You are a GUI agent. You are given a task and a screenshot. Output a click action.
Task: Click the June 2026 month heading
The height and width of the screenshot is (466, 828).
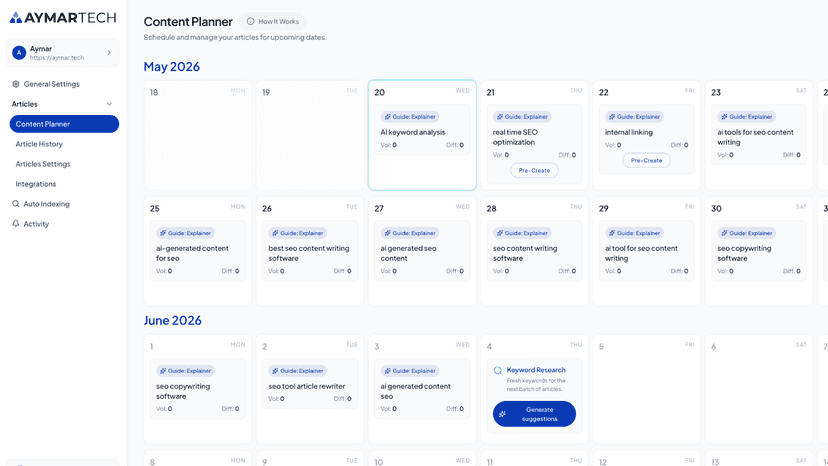[x=172, y=320]
